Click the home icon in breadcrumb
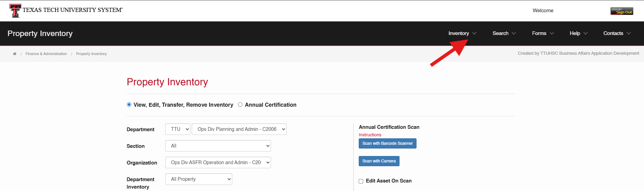Image resolution: width=644 pixels, height=191 pixels. pyautogui.click(x=15, y=54)
